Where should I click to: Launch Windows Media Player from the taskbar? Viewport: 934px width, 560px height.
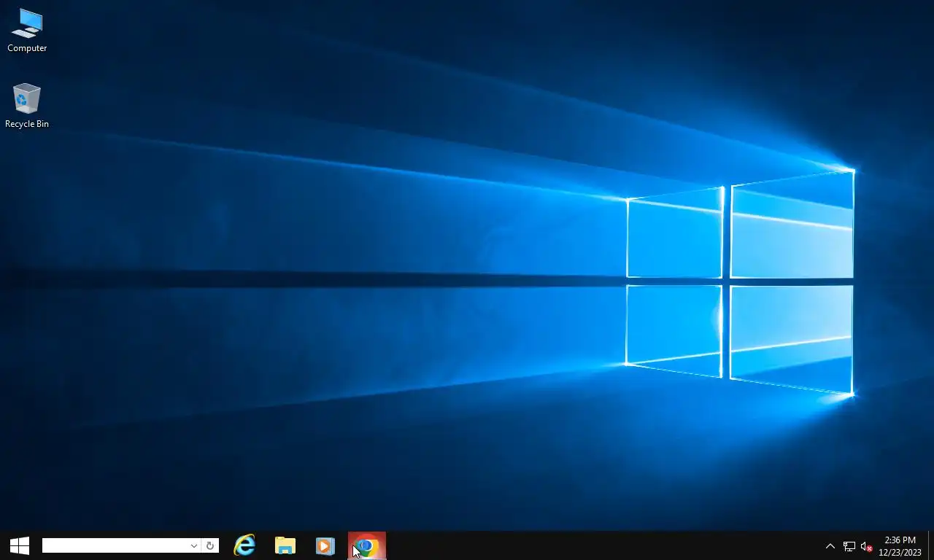pyautogui.click(x=325, y=545)
